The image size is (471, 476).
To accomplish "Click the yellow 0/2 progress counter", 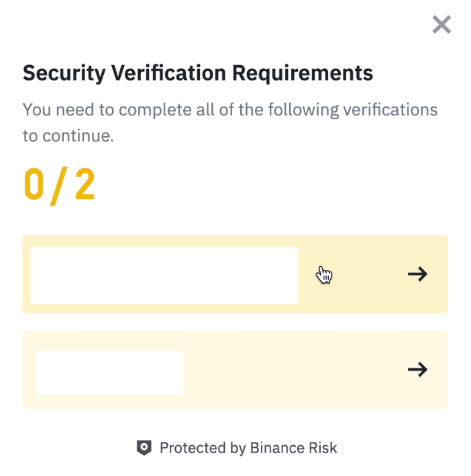I will coord(59,185).
